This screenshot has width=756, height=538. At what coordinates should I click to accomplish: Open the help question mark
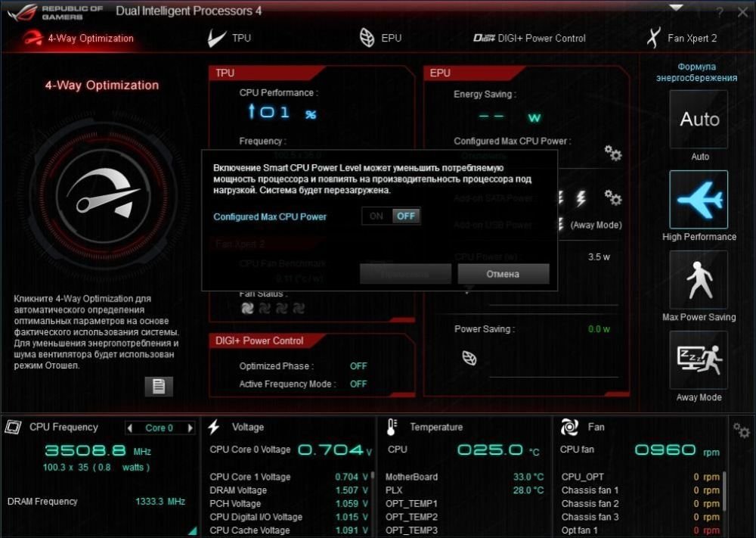720,13
